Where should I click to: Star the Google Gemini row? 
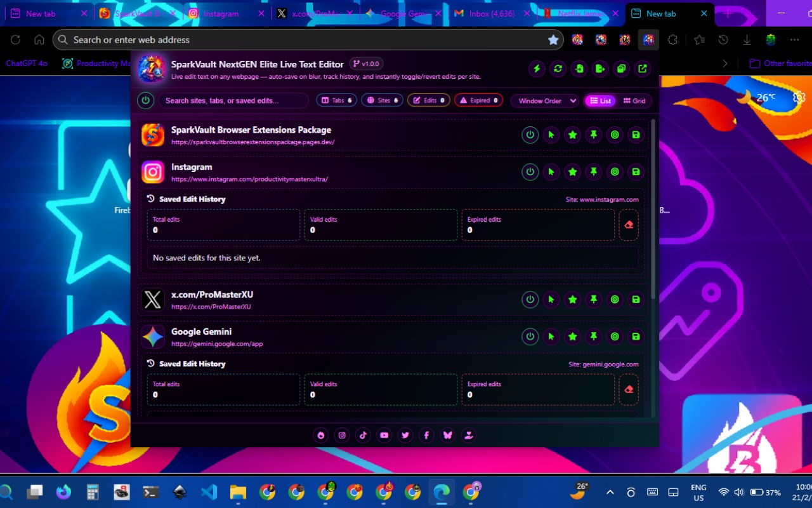click(572, 336)
